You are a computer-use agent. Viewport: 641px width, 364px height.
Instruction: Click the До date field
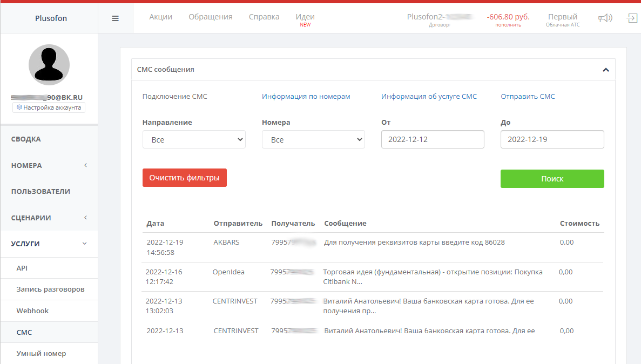click(x=552, y=139)
